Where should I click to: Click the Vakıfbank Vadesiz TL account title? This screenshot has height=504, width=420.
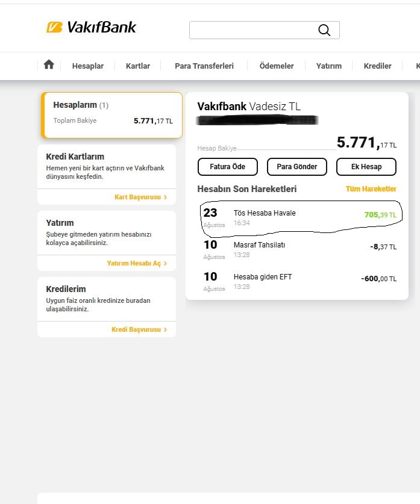[x=249, y=107]
